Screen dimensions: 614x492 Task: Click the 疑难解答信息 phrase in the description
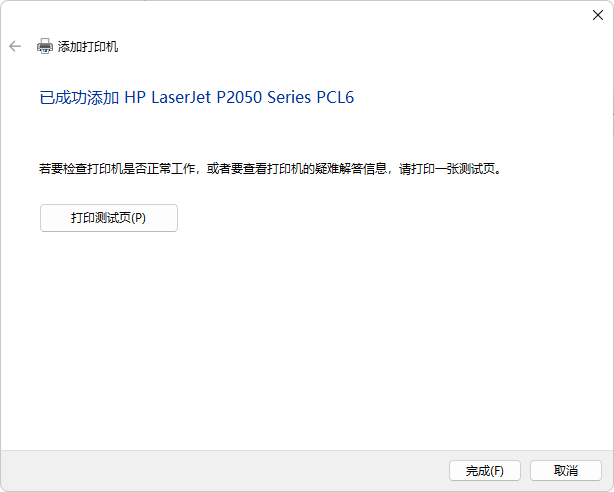coord(351,169)
